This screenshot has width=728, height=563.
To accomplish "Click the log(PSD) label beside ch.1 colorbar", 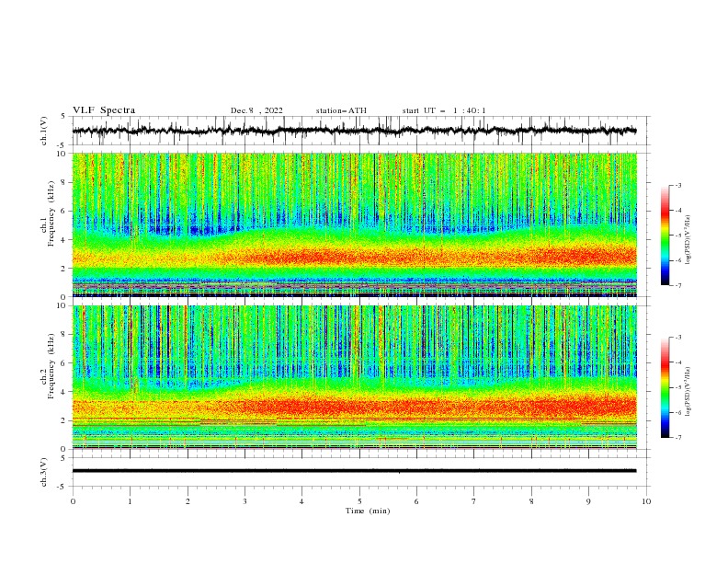I will click(x=688, y=240).
